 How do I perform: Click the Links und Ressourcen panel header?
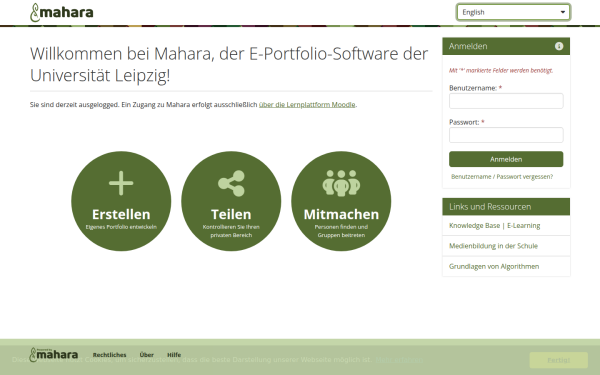[x=506, y=207]
